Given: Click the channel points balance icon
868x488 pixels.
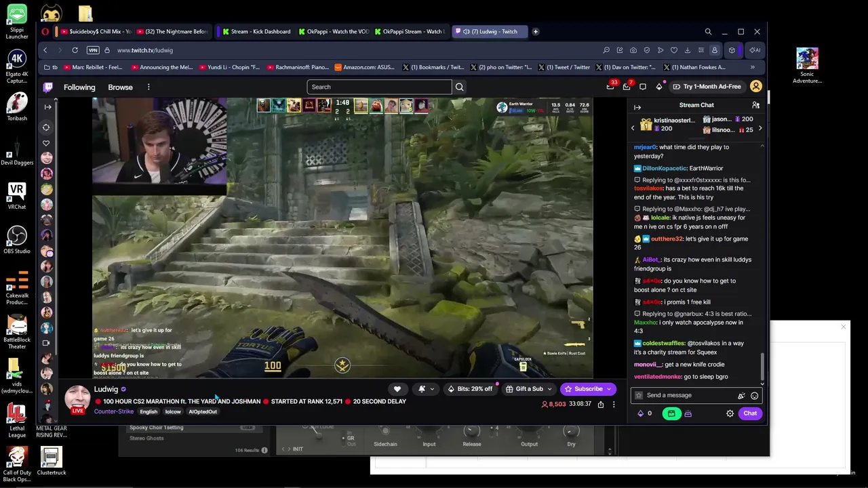Looking at the screenshot, I should pyautogui.click(x=641, y=413).
